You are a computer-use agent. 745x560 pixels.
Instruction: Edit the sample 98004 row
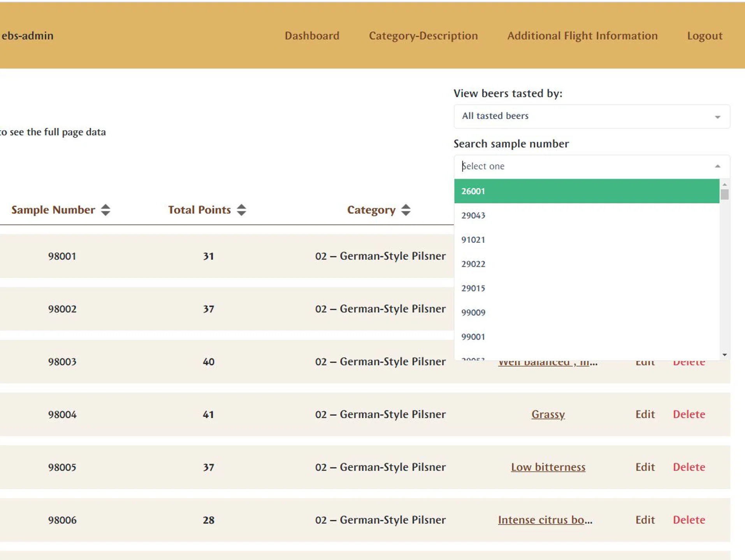click(645, 414)
